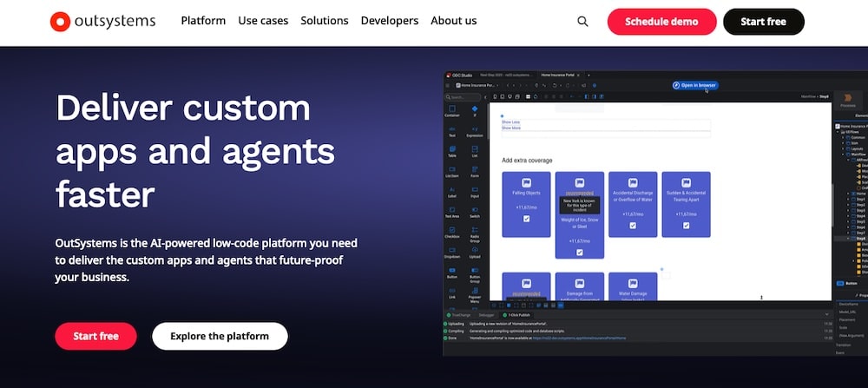
Task: Open the published app URL in the log
Action: point(579,338)
